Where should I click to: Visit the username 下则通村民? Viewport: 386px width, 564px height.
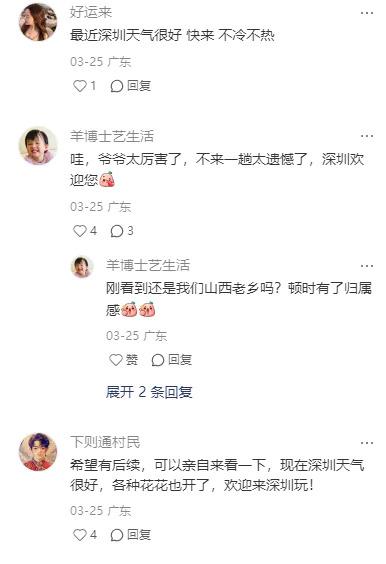pos(105,442)
